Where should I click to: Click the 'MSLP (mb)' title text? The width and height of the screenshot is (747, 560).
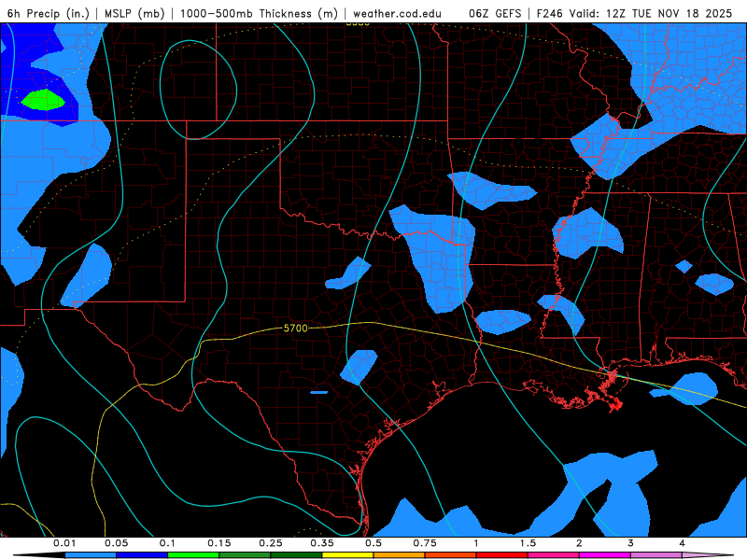[134, 13]
